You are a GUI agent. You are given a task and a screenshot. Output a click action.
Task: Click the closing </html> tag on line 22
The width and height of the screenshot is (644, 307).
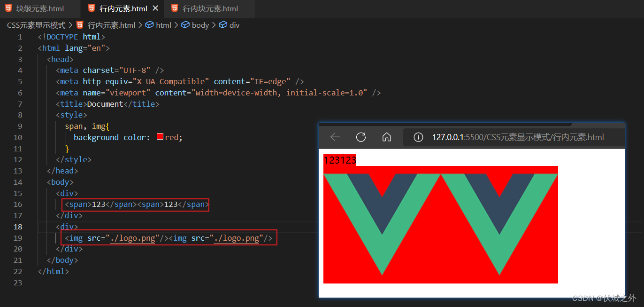pyautogui.click(x=54, y=271)
